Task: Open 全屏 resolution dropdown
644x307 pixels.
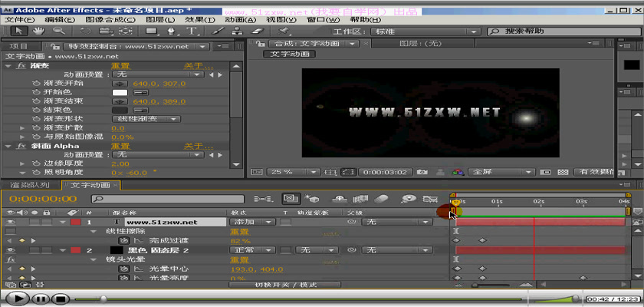Action: point(501,172)
